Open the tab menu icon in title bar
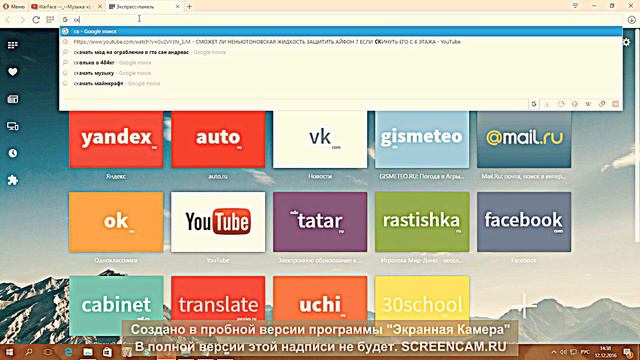Screen dimensions: 640x360 click(x=575, y=6)
